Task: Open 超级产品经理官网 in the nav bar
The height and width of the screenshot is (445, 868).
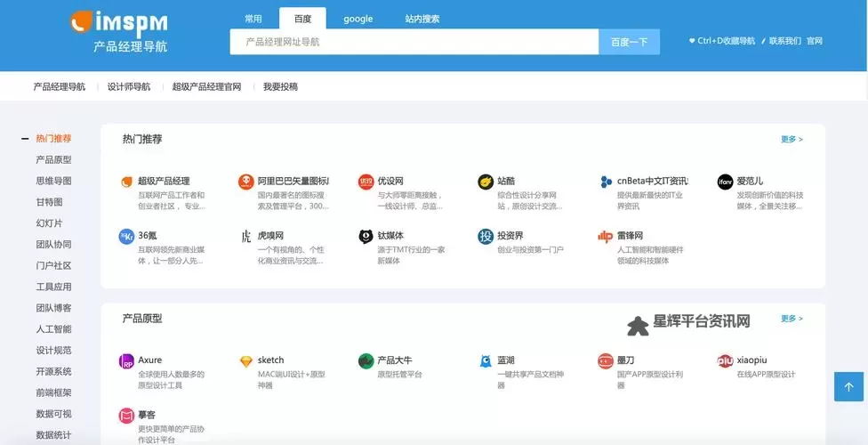Action: (206, 86)
